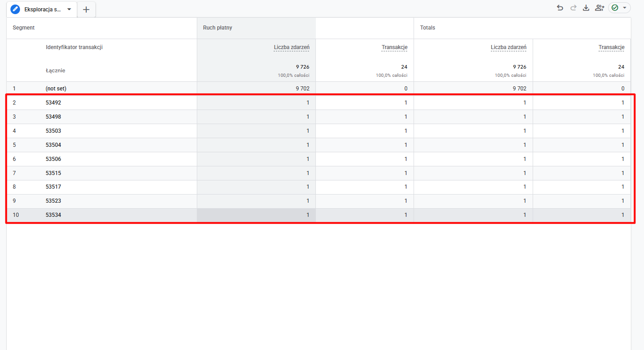644x350 pixels.
Task: Select transaction ID 53515
Action: coord(53,173)
